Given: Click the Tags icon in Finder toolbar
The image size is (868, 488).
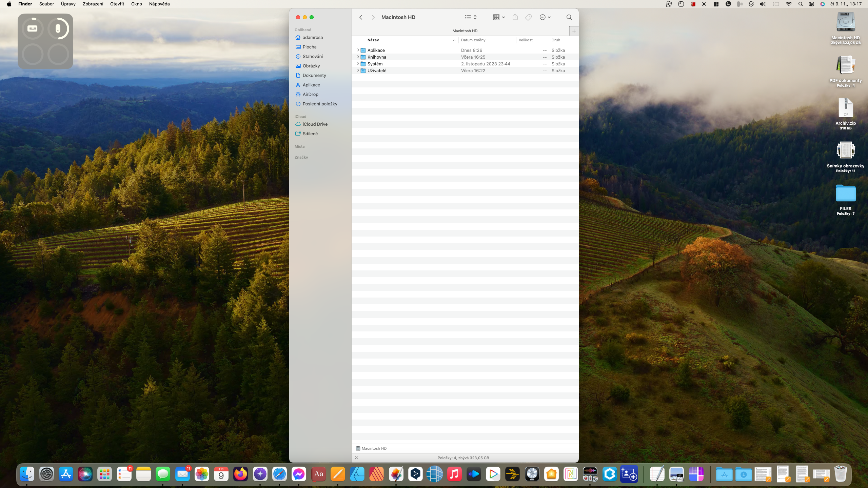Looking at the screenshot, I should point(528,17).
